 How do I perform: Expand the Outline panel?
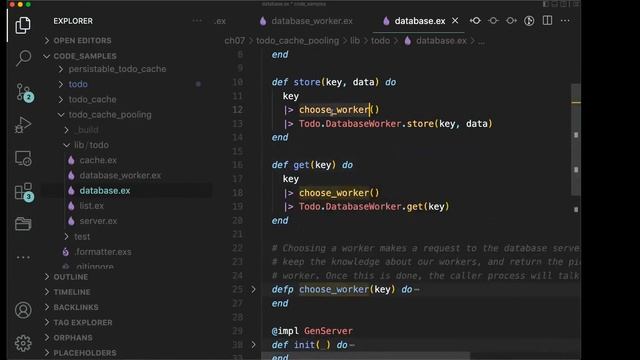[71, 277]
